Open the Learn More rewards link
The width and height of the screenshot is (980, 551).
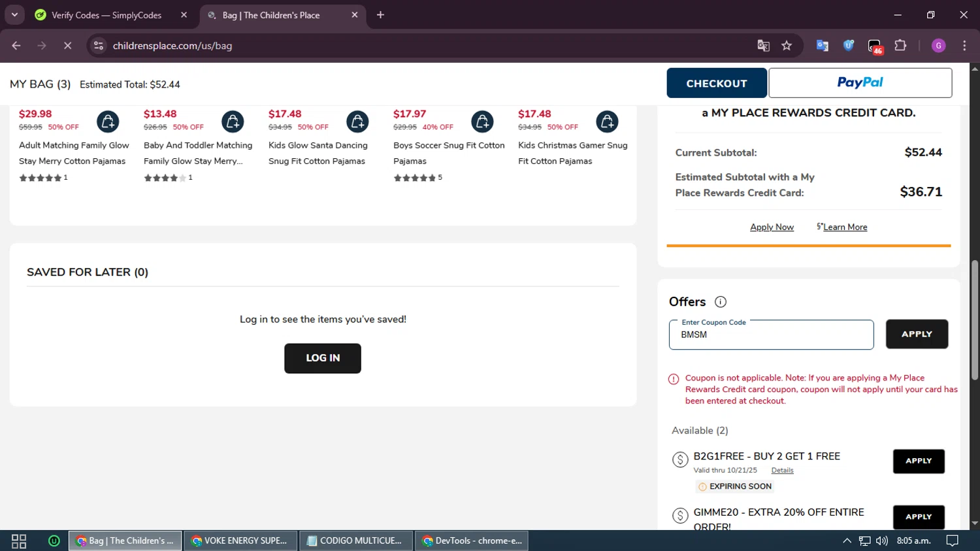click(845, 227)
